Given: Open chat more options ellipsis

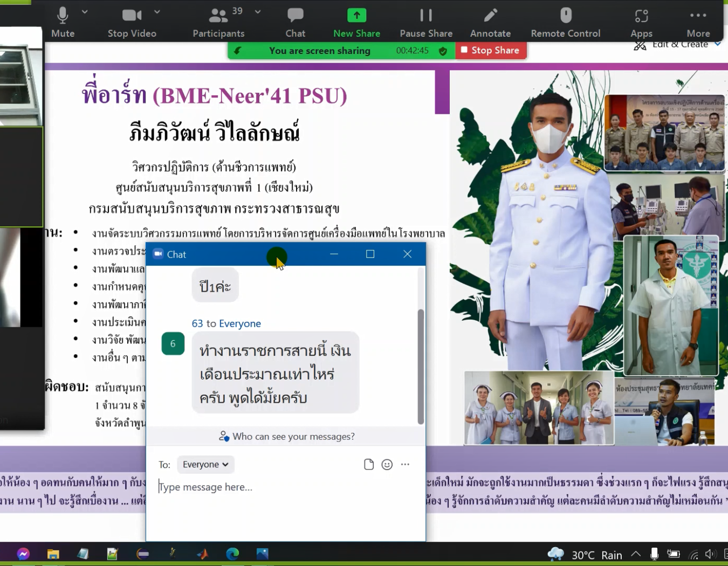Looking at the screenshot, I should [405, 465].
